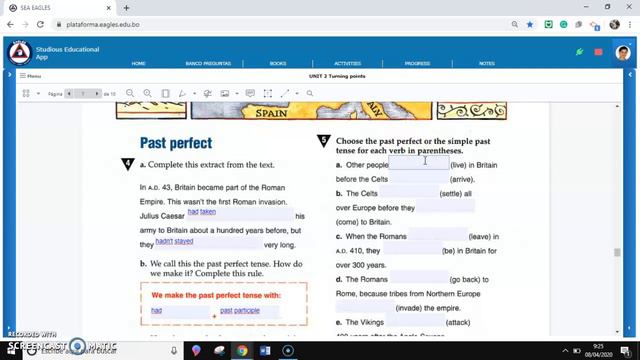Image resolution: width=640 pixels, height=360 pixels.
Task: Open the NOTES nav item
Action: [487, 64]
